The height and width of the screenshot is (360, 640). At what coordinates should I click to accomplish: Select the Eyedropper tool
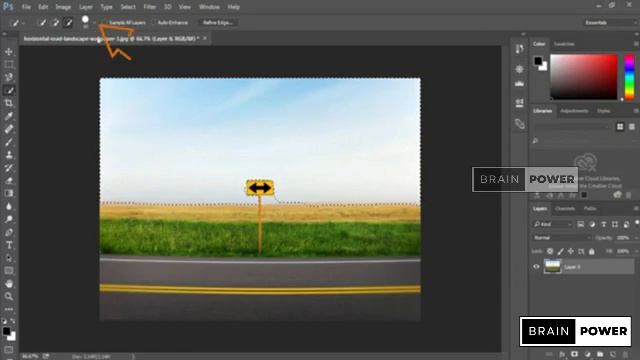9,116
